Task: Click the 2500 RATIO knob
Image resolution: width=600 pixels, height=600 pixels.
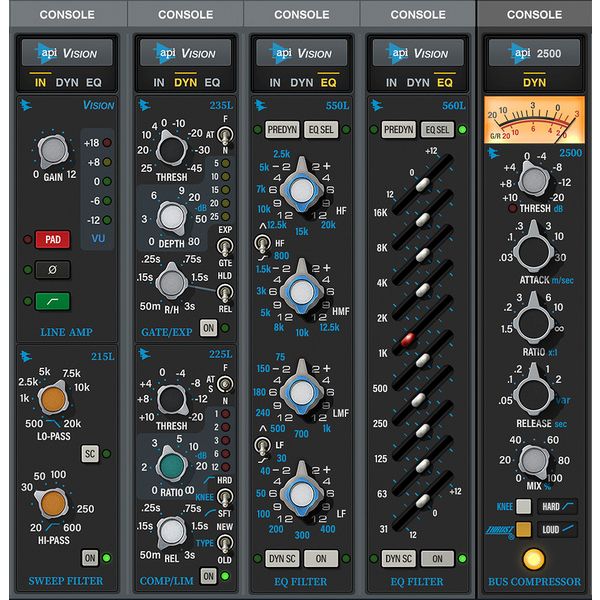Action: coord(533,321)
